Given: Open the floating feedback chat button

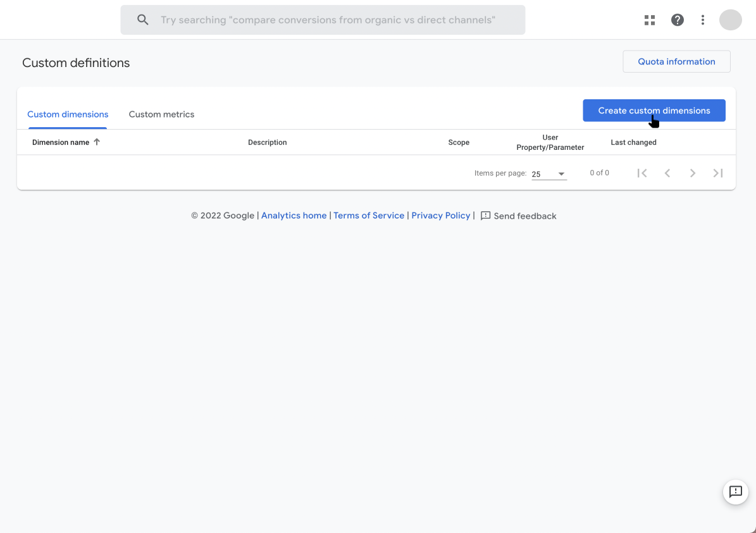Looking at the screenshot, I should coord(735,492).
